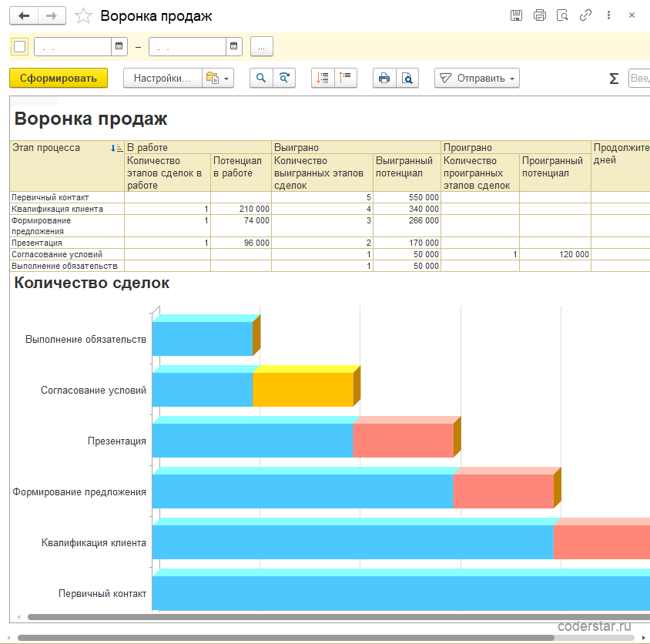Print via the title bar printer icon
This screenshot has width=650, height=644.
(540, 15)
